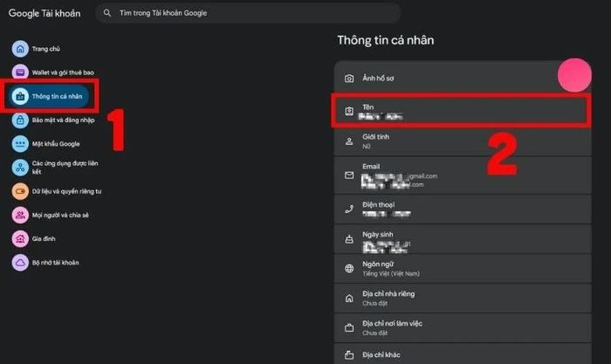
Task: Click the Nữ value under Giới tính
Action: pos(367,147)
